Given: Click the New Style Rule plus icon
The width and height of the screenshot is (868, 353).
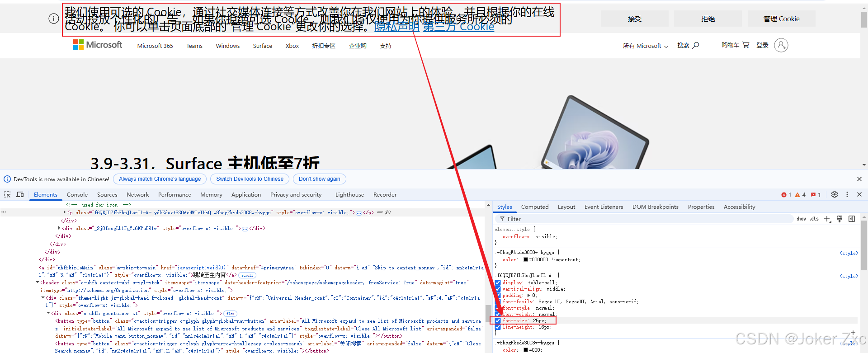Looking at the screenshot, I should coord(827,219).
